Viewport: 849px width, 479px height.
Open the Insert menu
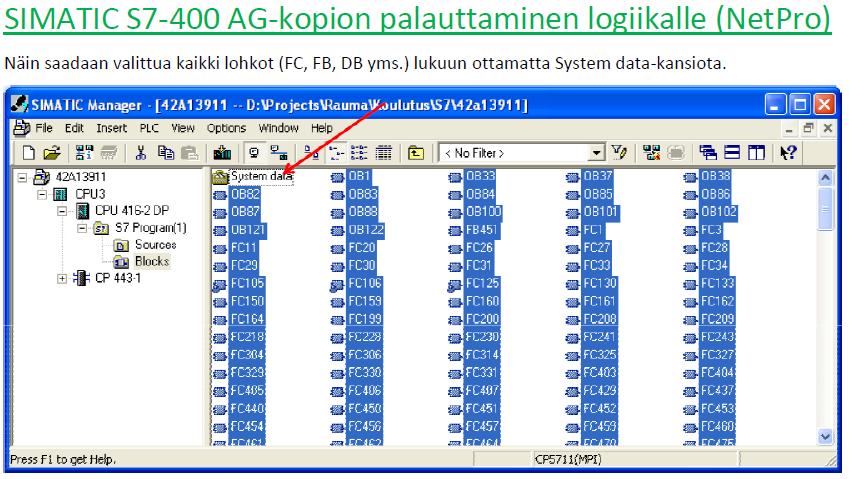[x=112, y=128]
